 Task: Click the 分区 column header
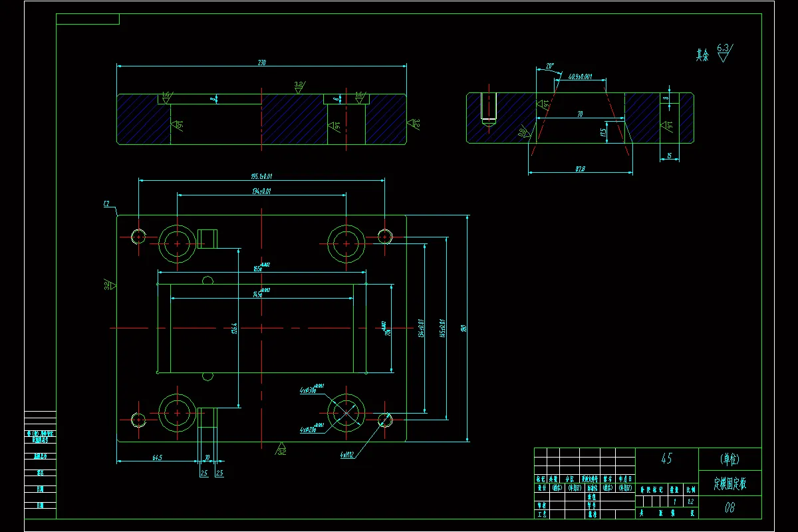(569, 479)
